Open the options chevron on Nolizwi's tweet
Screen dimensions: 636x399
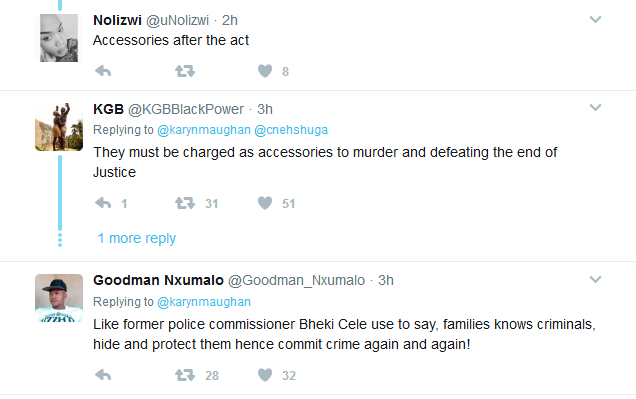click(x=595, y=19)
